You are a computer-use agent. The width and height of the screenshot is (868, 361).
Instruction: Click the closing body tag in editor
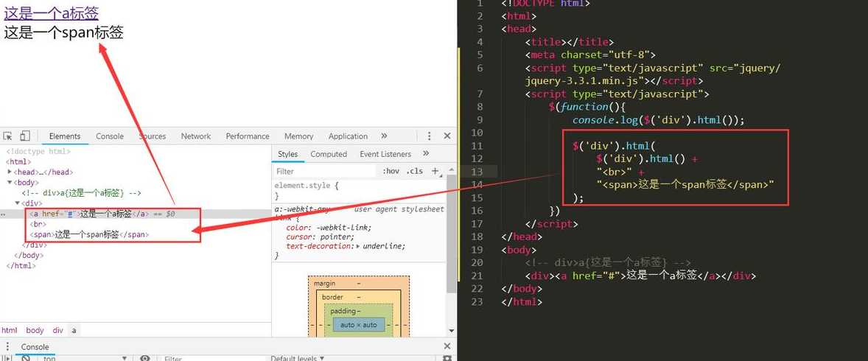522,289
